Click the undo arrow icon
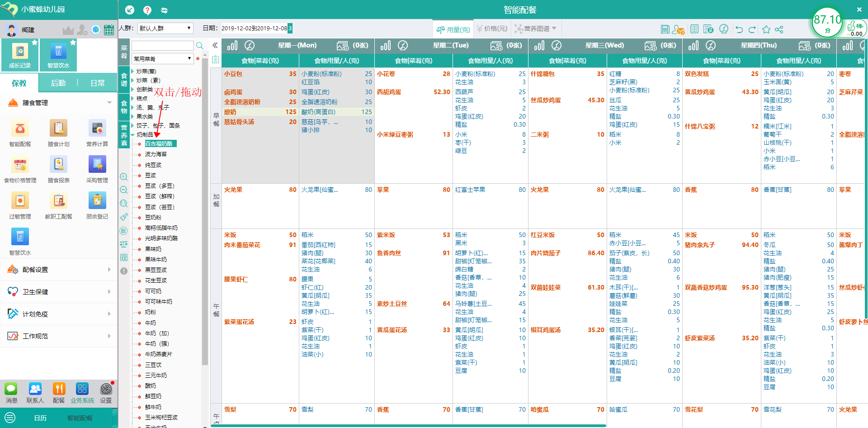 (739, 29)
